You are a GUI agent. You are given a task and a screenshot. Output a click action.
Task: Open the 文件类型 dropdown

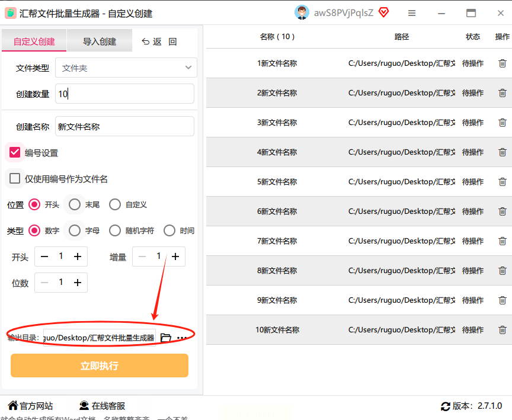[126, 68]
